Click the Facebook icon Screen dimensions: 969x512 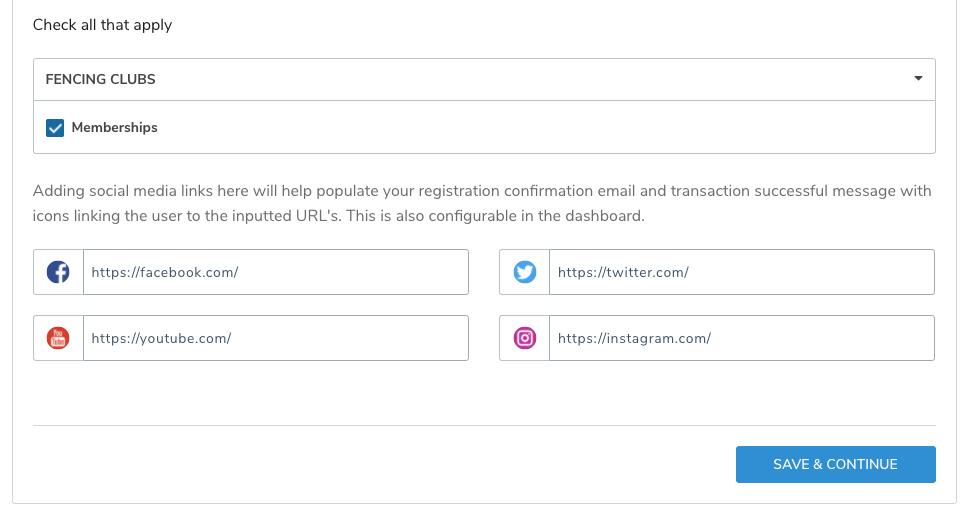tap(58, 272)
